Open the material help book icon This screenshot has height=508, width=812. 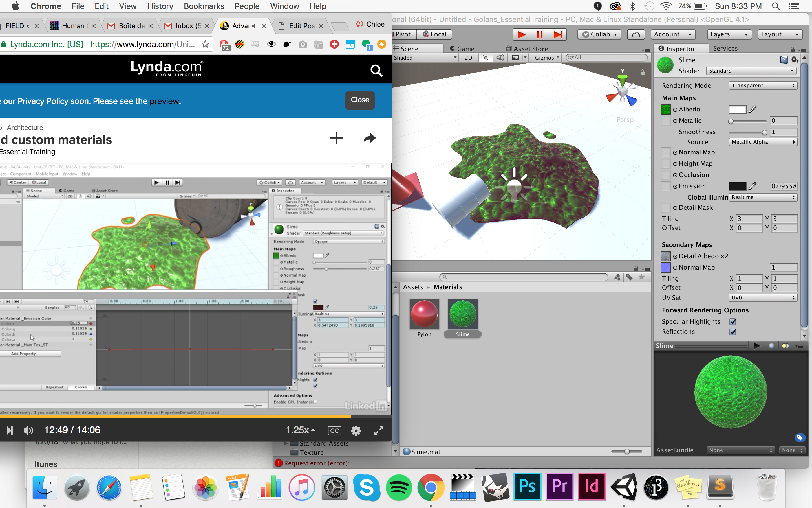pos(784,60)
